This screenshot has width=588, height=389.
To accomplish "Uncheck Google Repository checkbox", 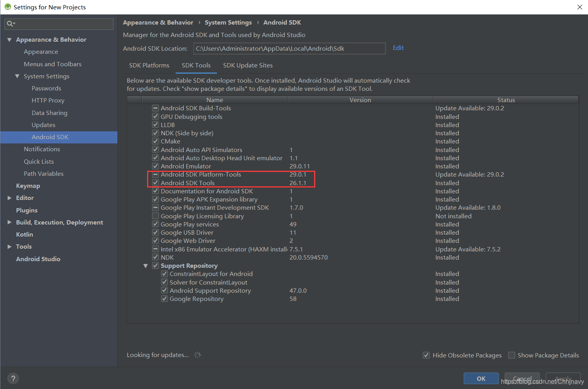I will [164, 299].
